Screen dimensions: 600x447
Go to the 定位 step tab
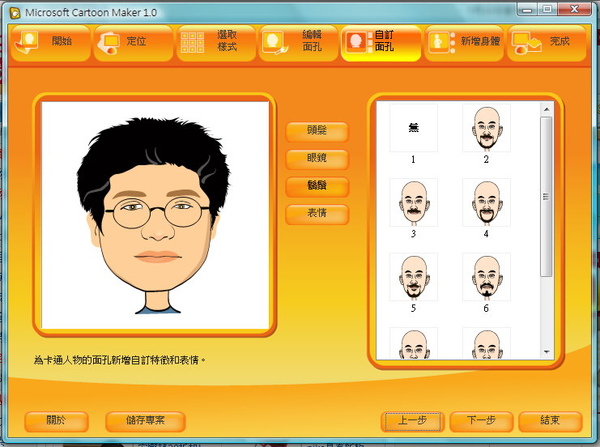(x=133, y=43)
